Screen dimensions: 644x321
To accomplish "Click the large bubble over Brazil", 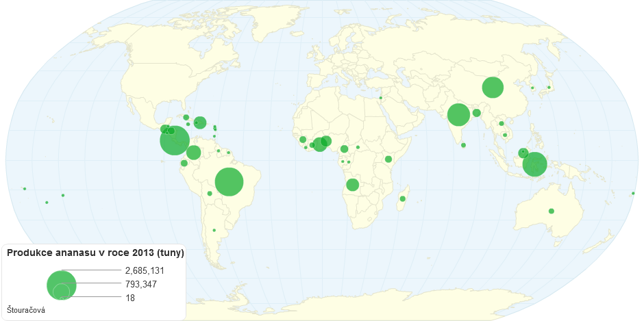I will click(230, 182).
